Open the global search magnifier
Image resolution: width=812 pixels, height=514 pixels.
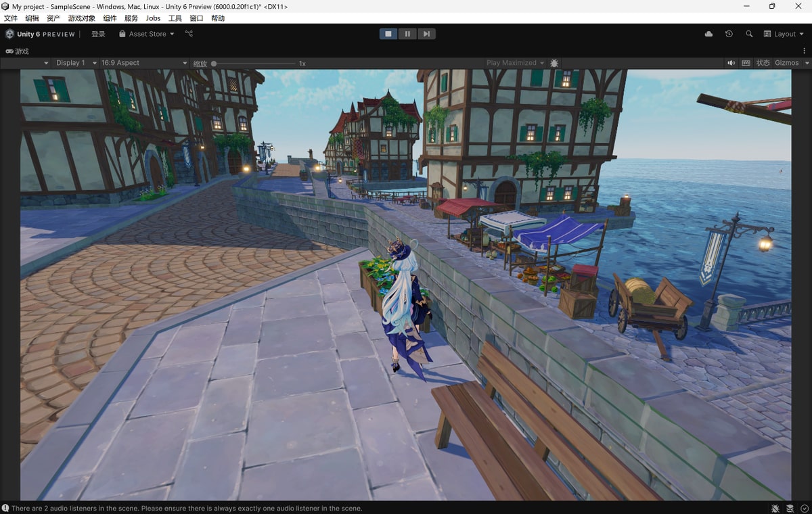(749, 34)
